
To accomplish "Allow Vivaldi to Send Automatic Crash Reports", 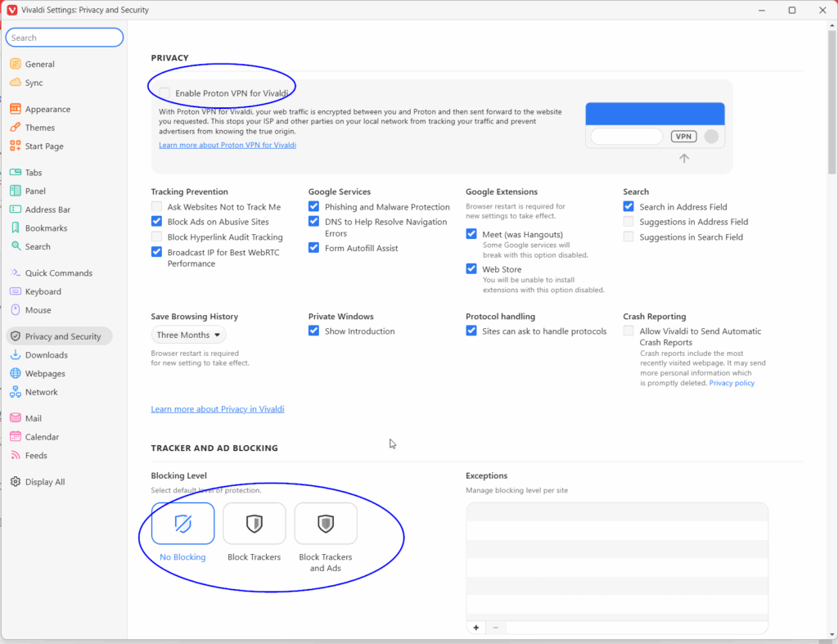I will [x=628, y=331].
